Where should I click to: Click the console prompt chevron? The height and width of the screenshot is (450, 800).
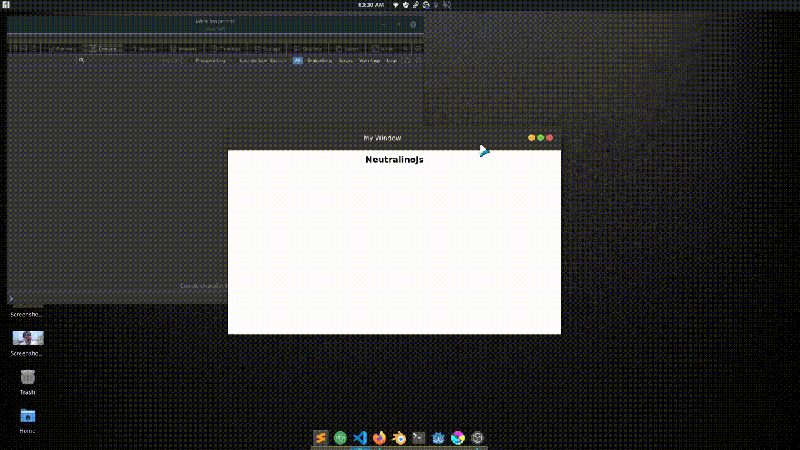[11, 299]
